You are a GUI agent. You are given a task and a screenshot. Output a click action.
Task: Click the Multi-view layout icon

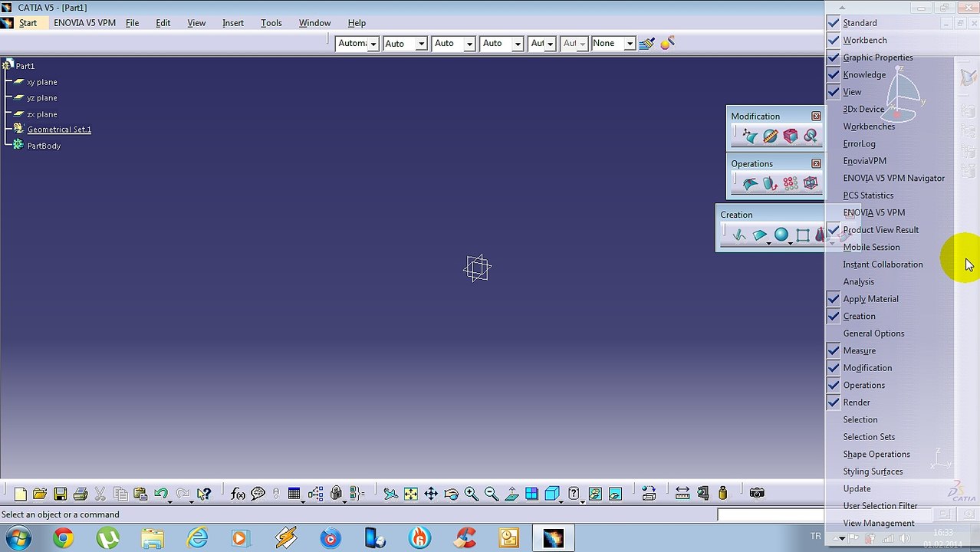[531, 494]
